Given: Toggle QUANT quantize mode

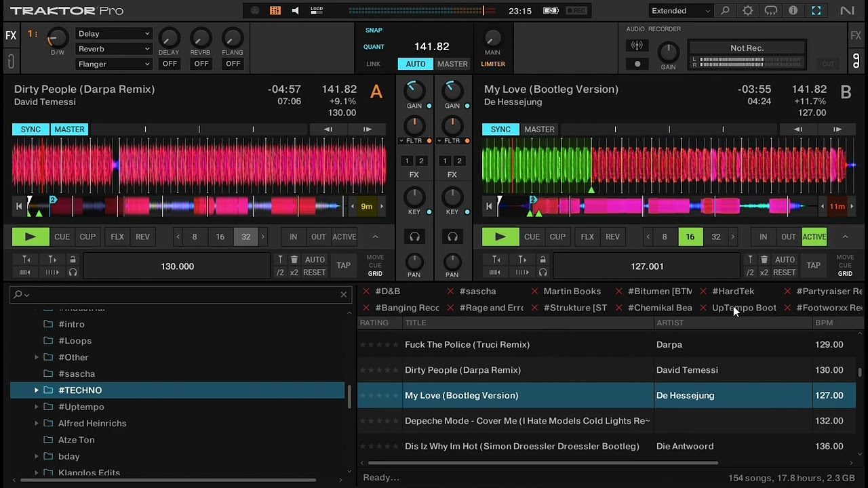Looking at the screenshot, I should [374, 47].
